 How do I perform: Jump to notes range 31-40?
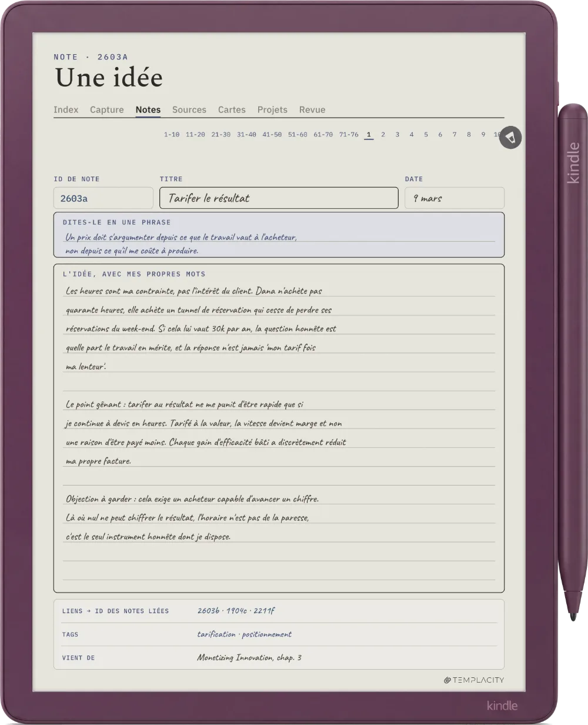246,135
